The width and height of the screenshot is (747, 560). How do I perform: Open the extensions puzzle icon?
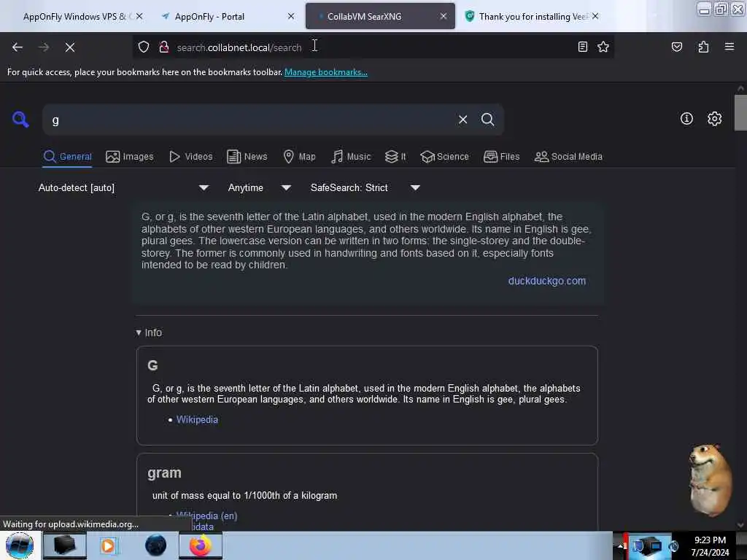[x=703, y=47]
